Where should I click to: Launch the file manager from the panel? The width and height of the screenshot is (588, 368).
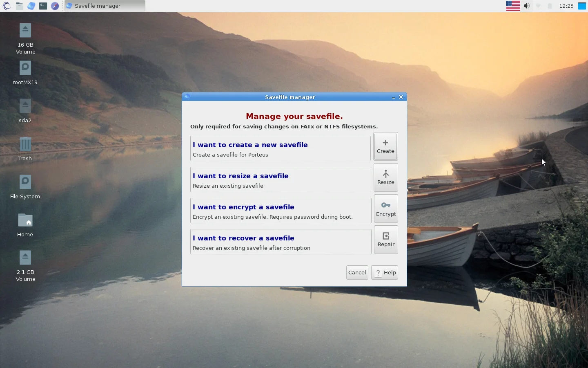click(19, 6)
